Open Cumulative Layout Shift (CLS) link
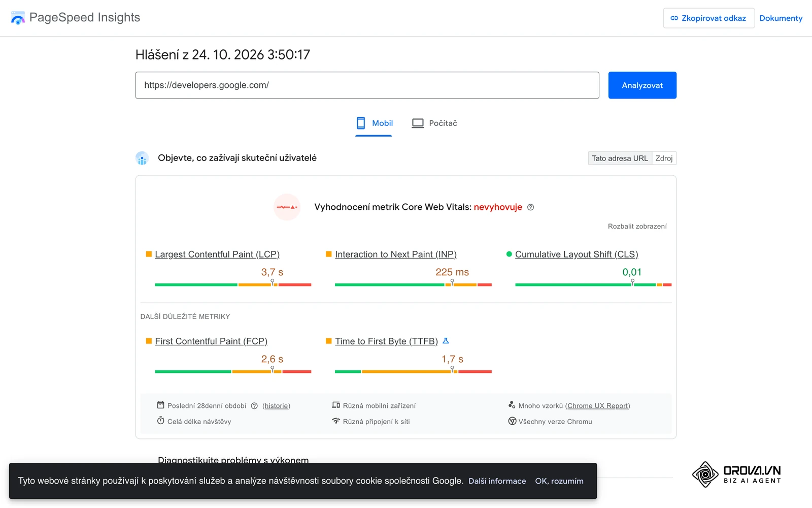Screen dimensions: 812x508 577,255
